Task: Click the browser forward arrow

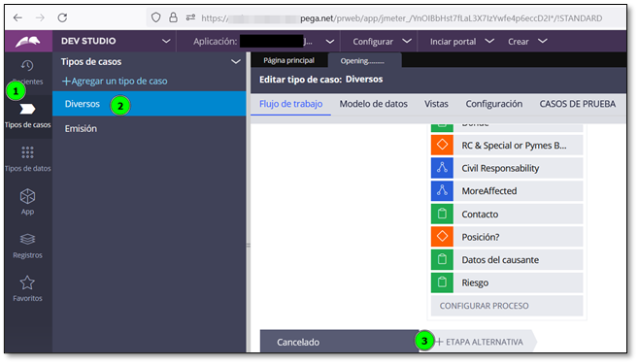Action: point(40,17)
